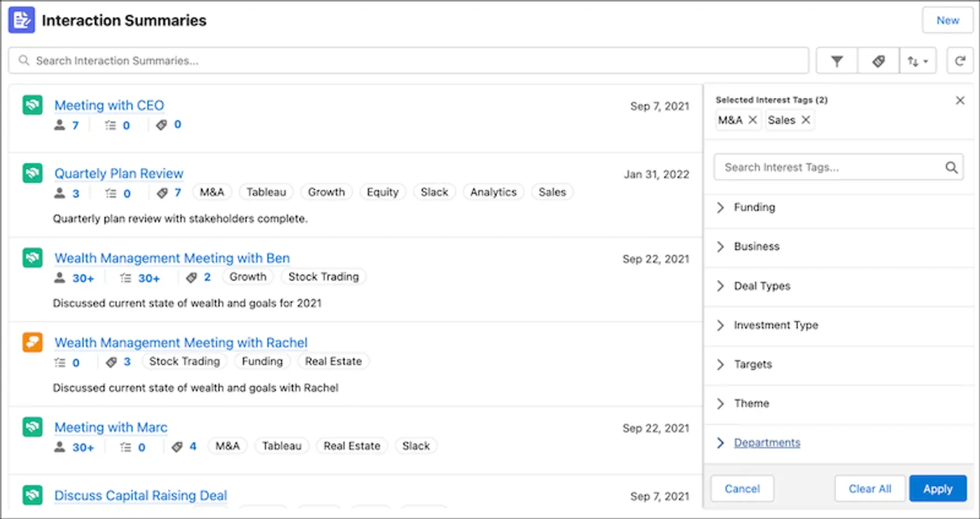The image size is (980, 519).
Task: Focus the Search Interest Tags field
Action: [x=839, y=167]
